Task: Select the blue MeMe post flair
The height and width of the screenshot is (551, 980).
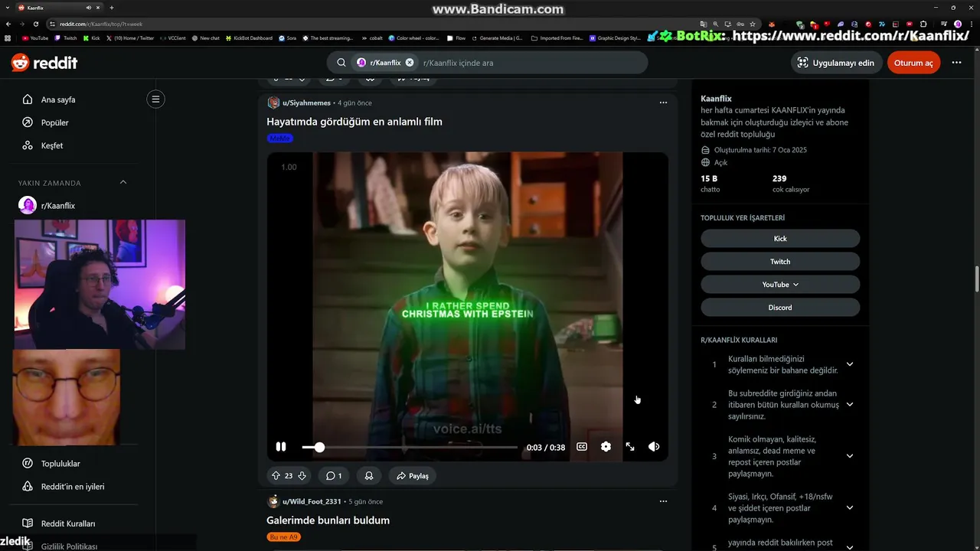Action: coord(280,139)
